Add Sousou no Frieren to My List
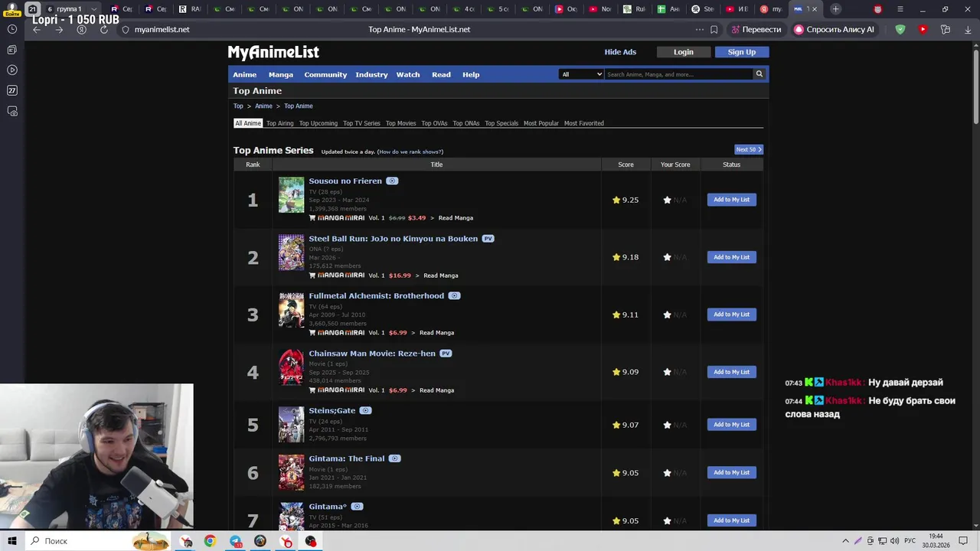The height and width of the screenshot is (551, 980). pyautogui.click(x=732, y=200)
